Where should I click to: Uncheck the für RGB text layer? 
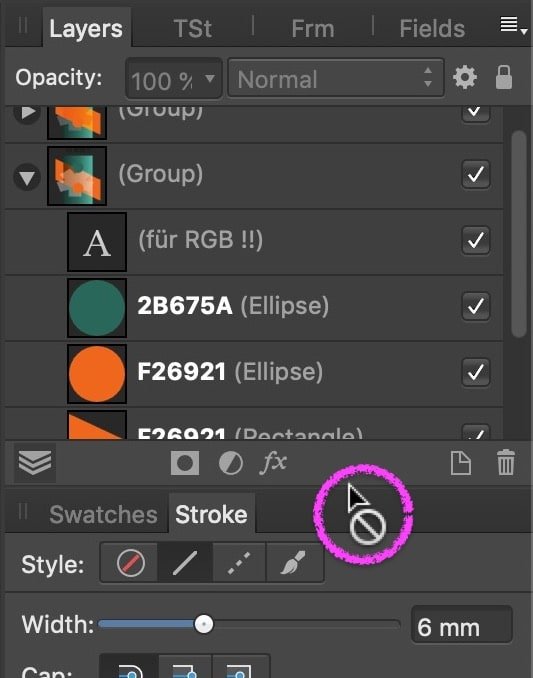click(476, 240)
